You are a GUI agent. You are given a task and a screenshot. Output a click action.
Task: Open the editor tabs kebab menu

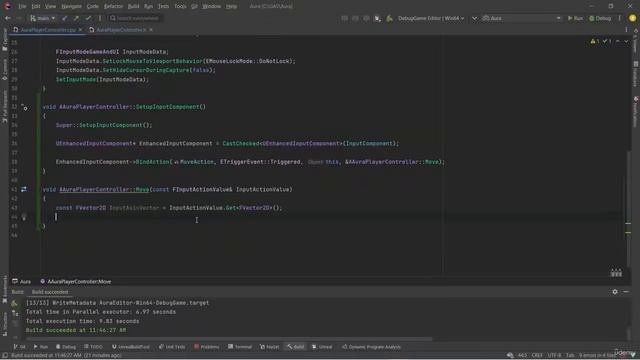(626, 30)
